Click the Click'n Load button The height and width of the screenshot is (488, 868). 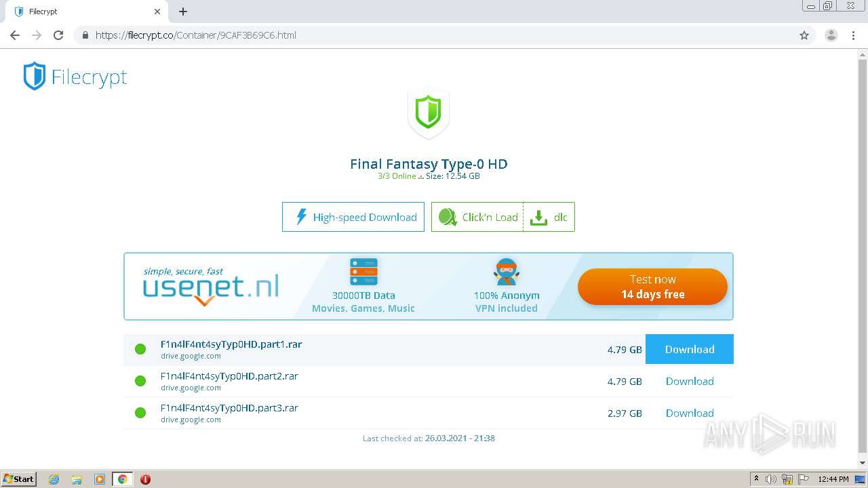pyautogui.click(x=477, y=217)
